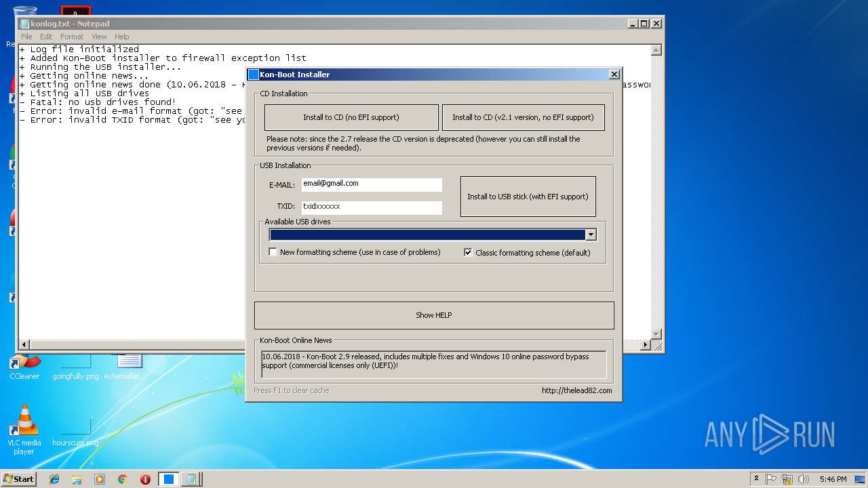Click 'Press F1 to clear cache' text

(x=292, y=390)
